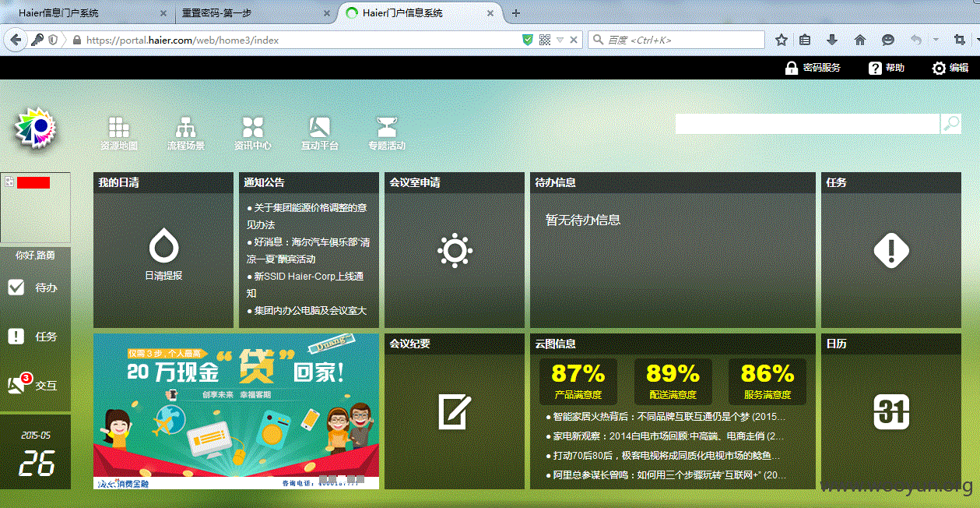Click the key icon in address bar
Screen dimensions: 980x508
click(37, 40)
